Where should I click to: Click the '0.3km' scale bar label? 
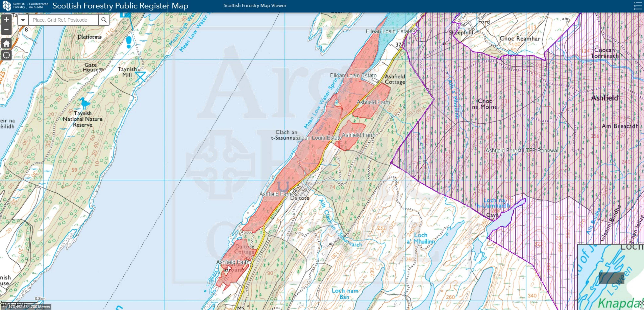(x=40, y=299)
